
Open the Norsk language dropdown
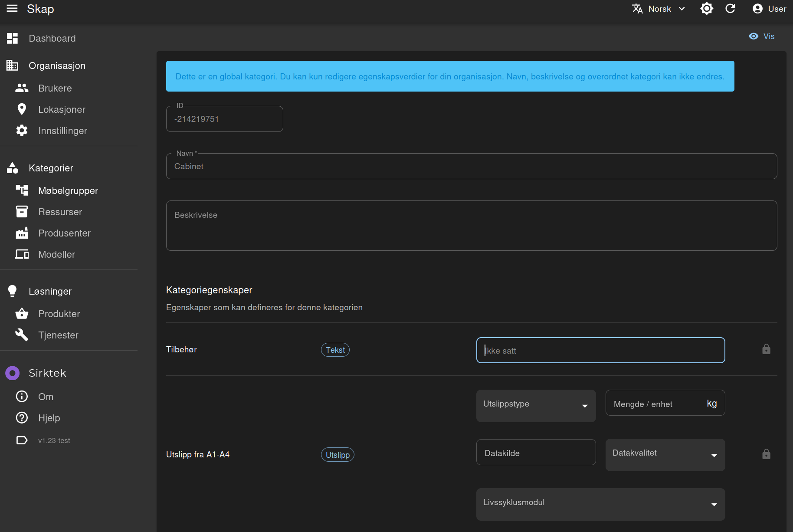(x=659, y=9)
